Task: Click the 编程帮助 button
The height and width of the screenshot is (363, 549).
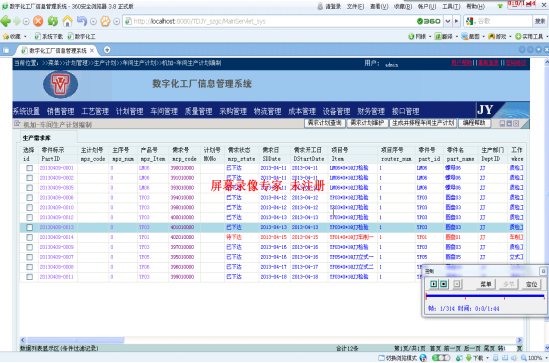Action: (x=474, y=123)
